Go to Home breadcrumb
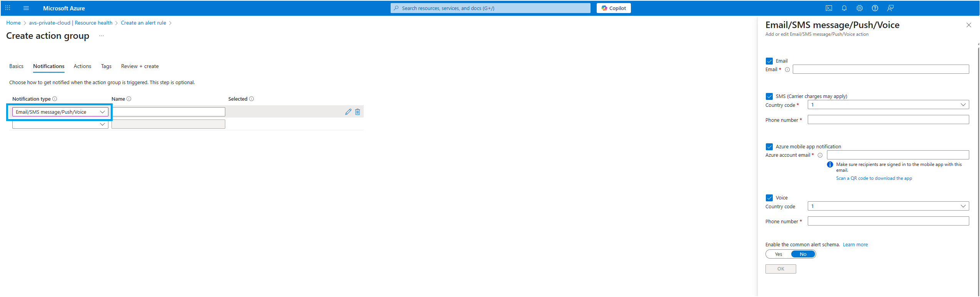980x297 pixels. click(x=13, y=23)
